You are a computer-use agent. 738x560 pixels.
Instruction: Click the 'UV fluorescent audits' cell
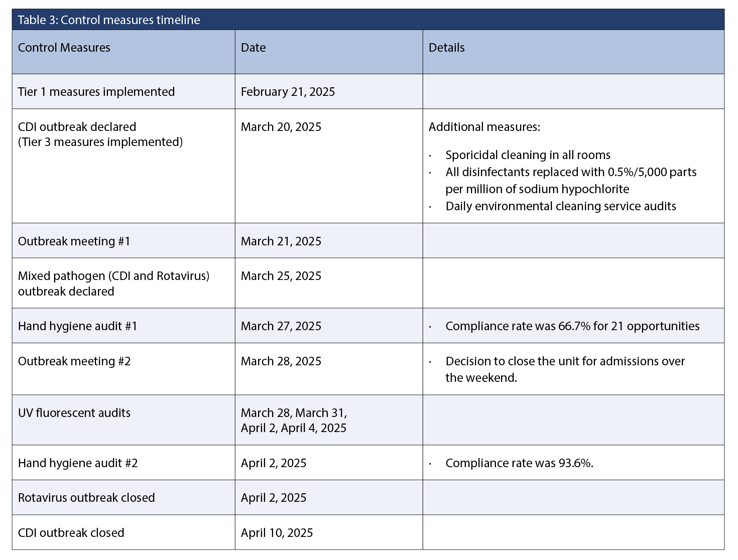click(74, 413)
